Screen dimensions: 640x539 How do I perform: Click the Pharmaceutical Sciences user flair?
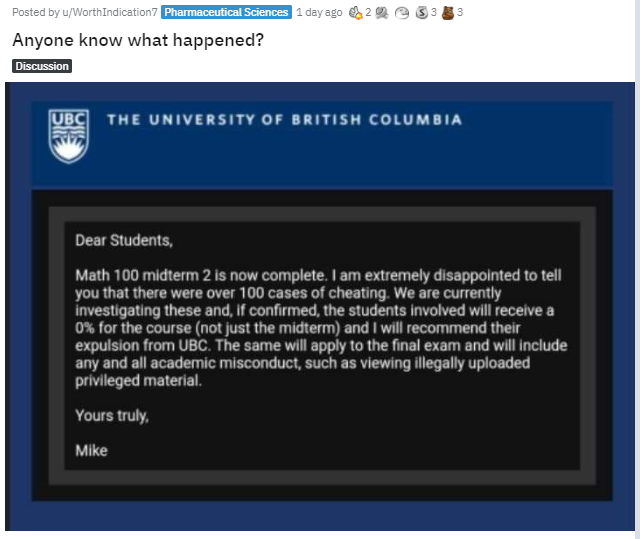[x=226, y=12]
